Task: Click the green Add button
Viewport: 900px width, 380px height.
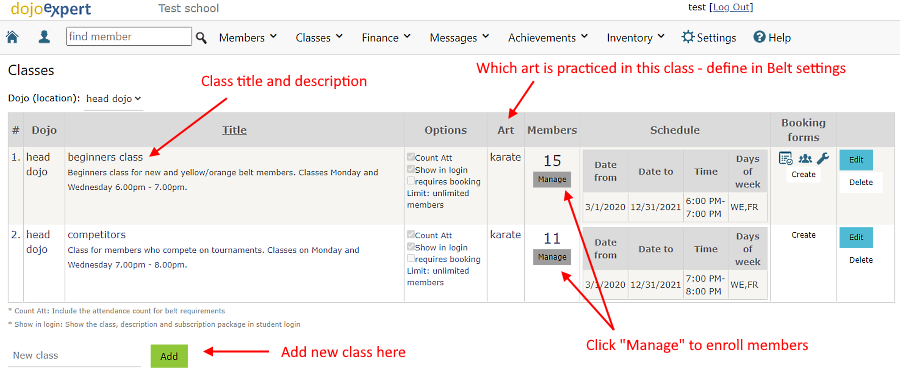Action: 169,356
